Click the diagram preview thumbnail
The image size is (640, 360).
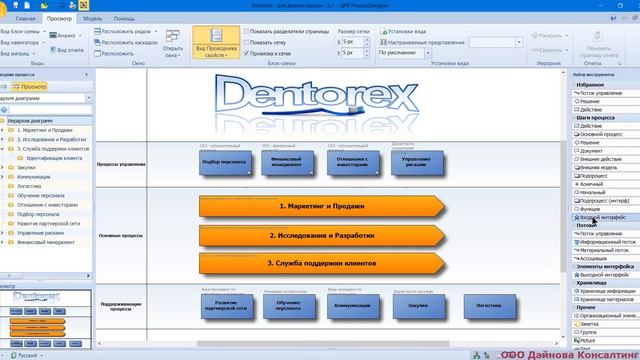tap(46, 319)
